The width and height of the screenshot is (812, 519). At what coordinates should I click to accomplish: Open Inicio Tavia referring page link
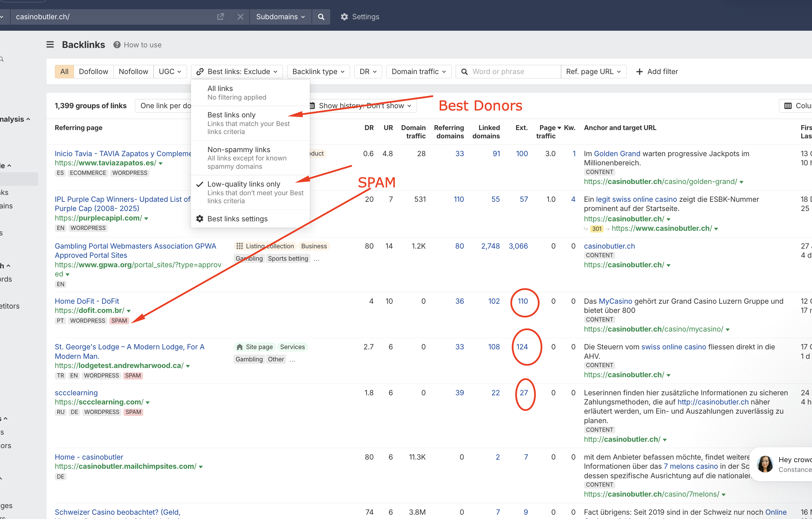tap(123, 154)
